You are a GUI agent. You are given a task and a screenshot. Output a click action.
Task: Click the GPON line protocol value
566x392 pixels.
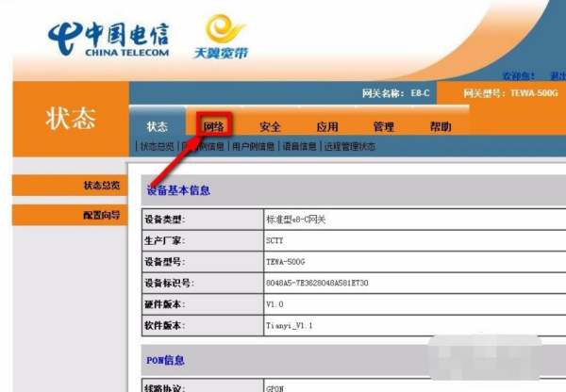pos(275,388)
